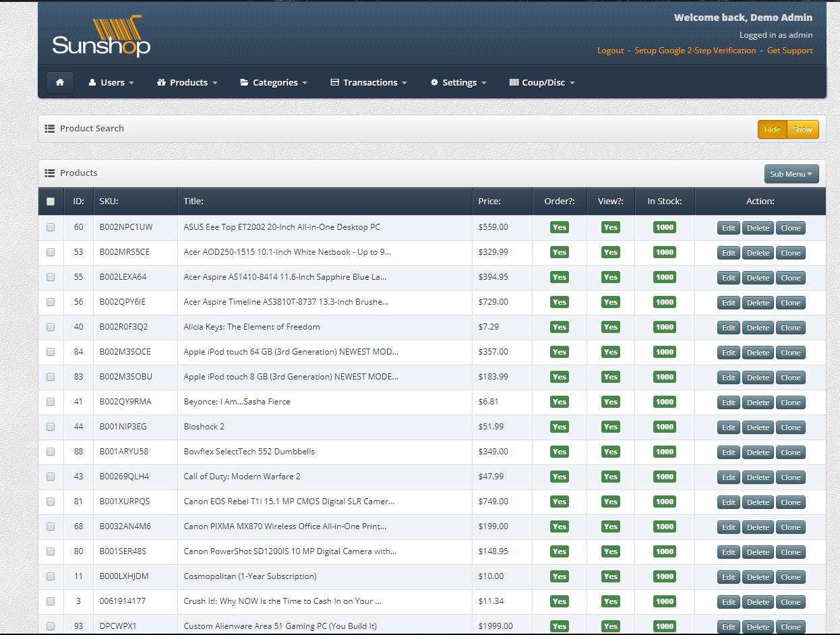The width and height of the screenshot is (840, 635).
Task: Check the checkbox for product ID 60
Action: click(x=50, y=227)
